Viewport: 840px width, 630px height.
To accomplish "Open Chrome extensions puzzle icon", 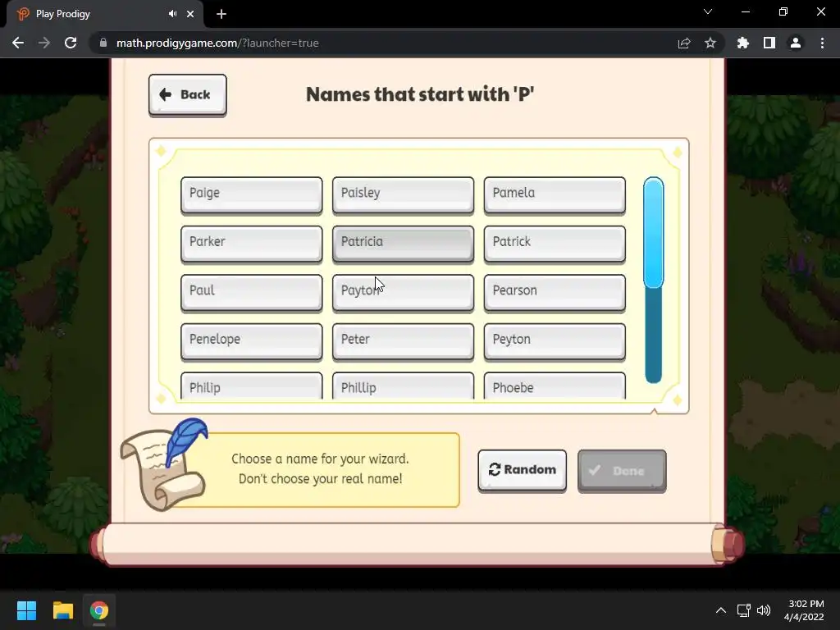I will pos(742,43).
